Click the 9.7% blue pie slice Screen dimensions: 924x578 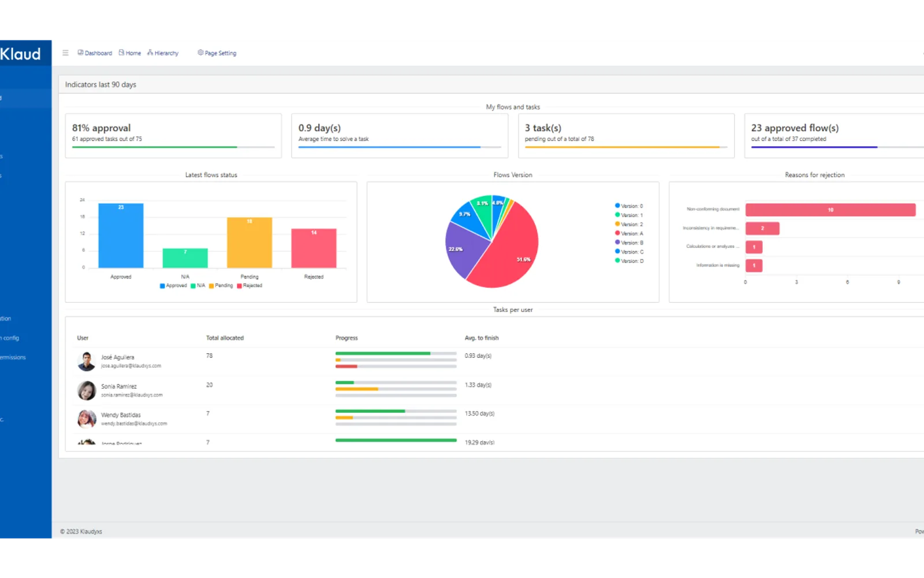[x=469, y=217]
